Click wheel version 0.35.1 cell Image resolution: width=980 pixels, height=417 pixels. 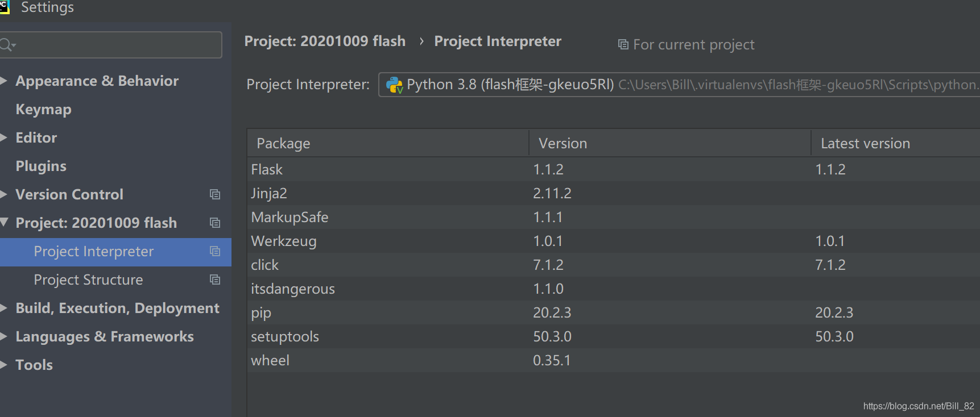552,360
